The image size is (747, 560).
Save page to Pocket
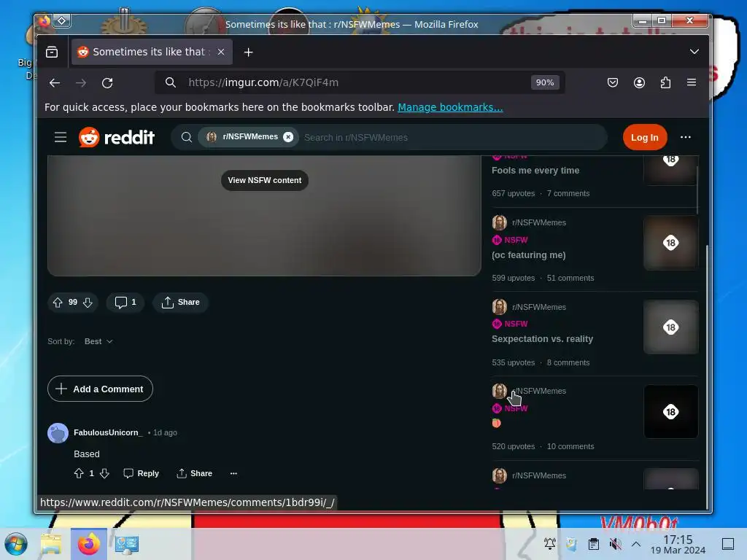pos(613,82)
